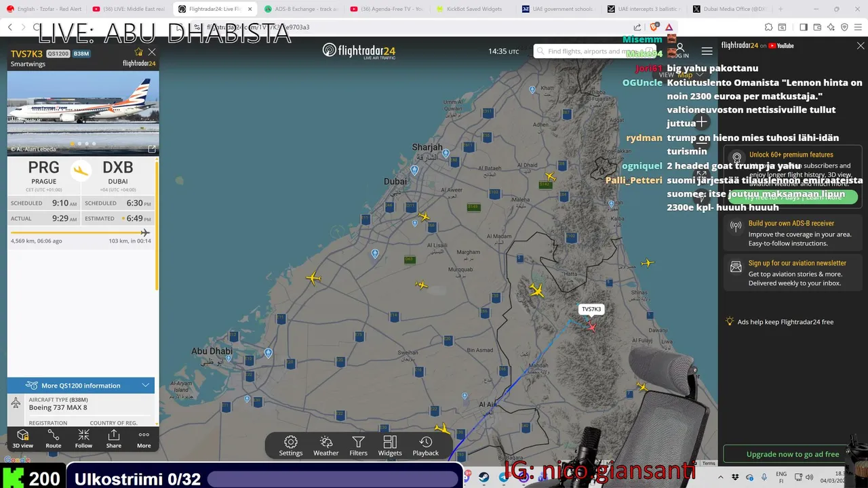
Task: Switch to Agenda-Free TV tab
Action: 387,9
